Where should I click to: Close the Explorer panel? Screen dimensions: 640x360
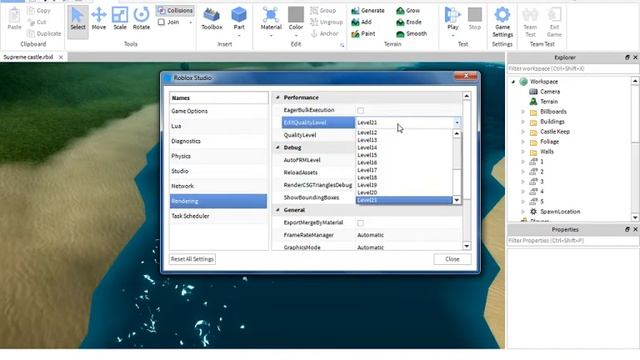click(x=635, y=58)
